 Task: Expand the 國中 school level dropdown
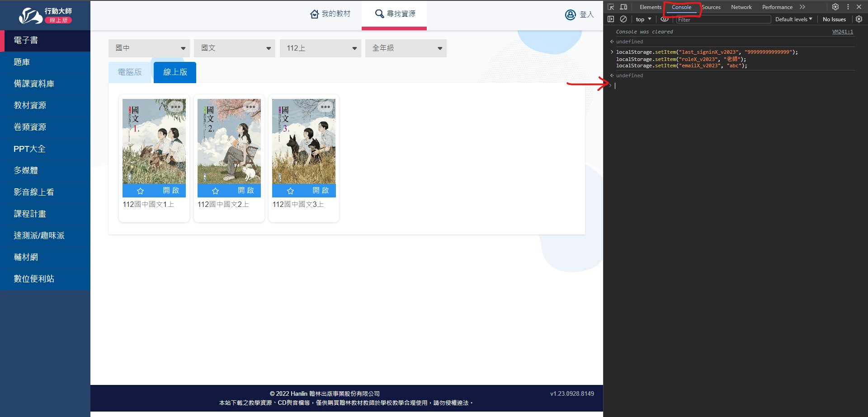tap(149, 48)
